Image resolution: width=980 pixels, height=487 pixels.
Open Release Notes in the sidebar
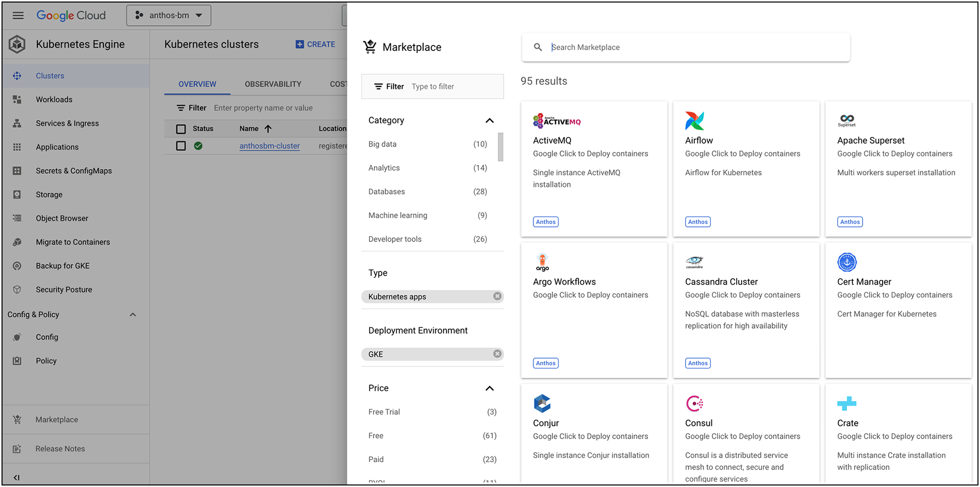(x=60, y=449)
